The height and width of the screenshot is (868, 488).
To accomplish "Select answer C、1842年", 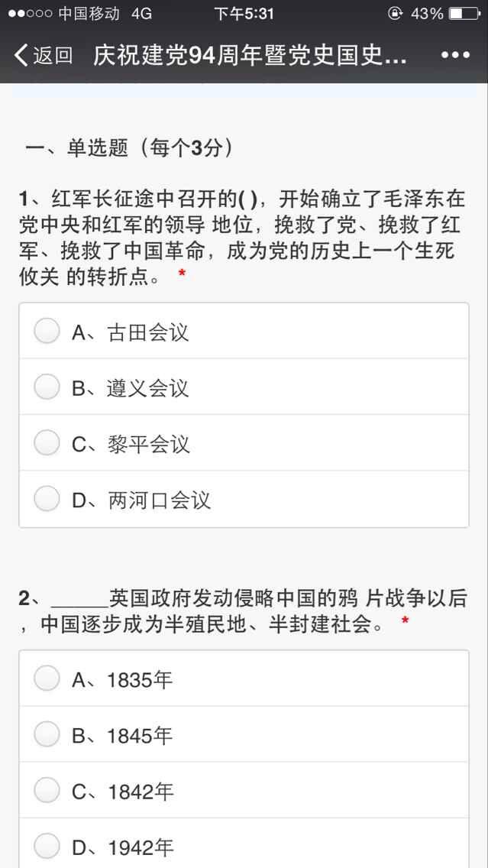I will click(47, 792).
